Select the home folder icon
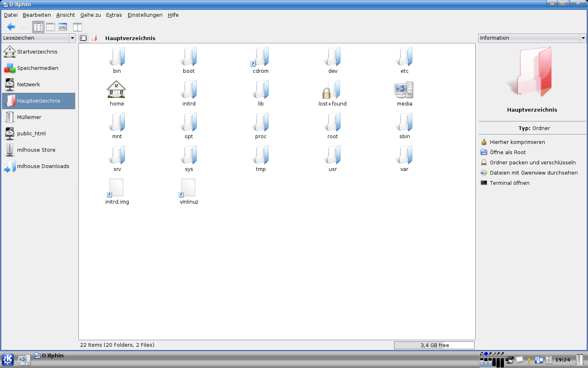This screenshot has width=588, height=368. [116, 90]
